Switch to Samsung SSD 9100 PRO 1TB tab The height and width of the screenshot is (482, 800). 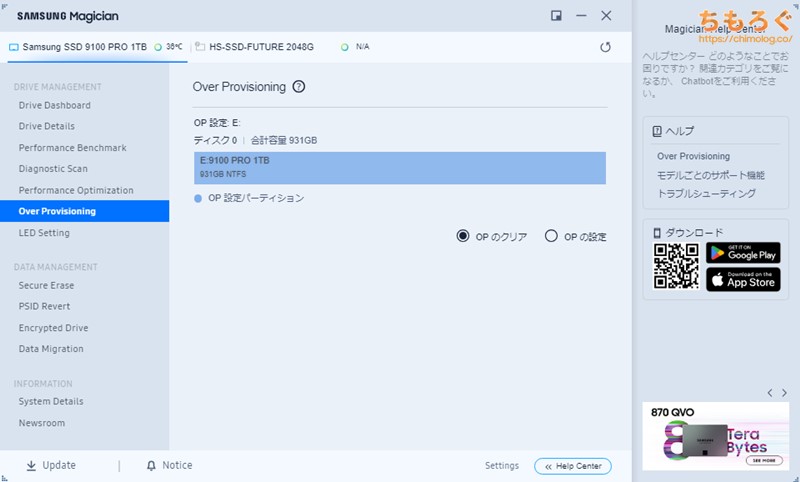coord(97,47)
